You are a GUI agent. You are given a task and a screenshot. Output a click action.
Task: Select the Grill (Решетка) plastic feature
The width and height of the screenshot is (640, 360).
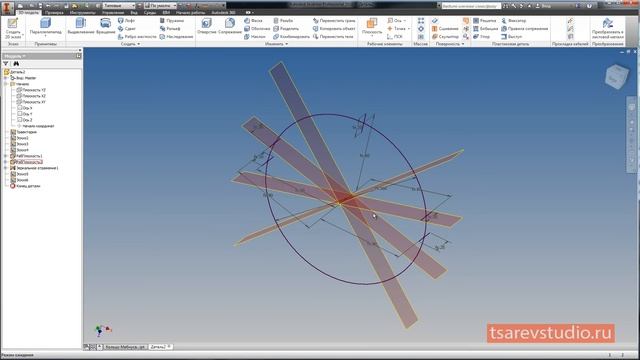tap(484, 20)
